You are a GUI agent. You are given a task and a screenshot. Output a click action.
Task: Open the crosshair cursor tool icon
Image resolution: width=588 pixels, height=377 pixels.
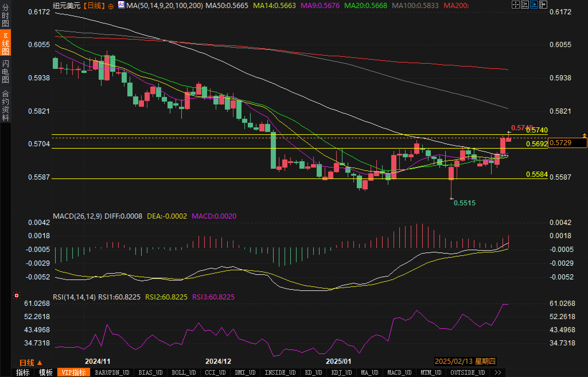(515, 5)
